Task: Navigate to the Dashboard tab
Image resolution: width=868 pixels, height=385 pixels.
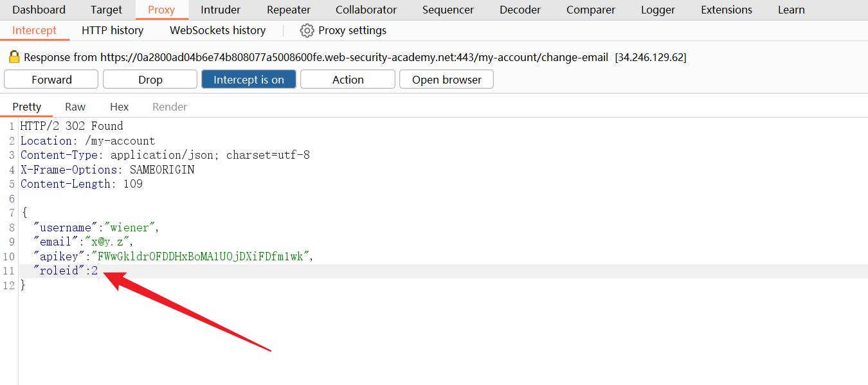Action: pos(39,10)
